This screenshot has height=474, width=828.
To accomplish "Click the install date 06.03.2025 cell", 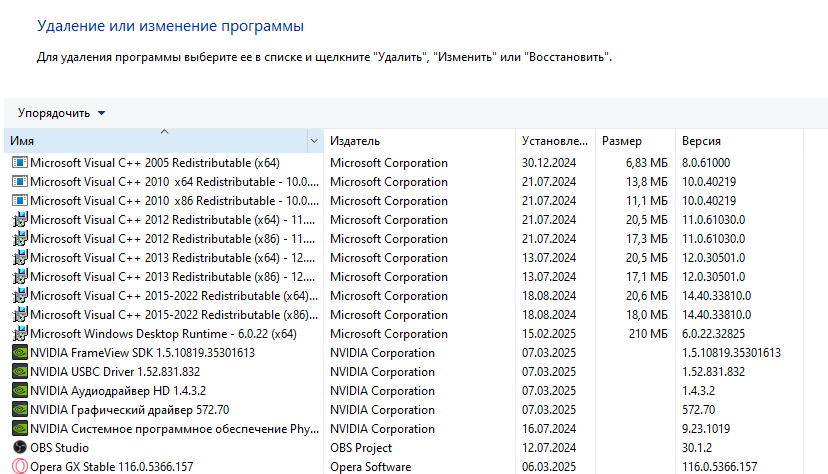I will (x=549, y=467).
